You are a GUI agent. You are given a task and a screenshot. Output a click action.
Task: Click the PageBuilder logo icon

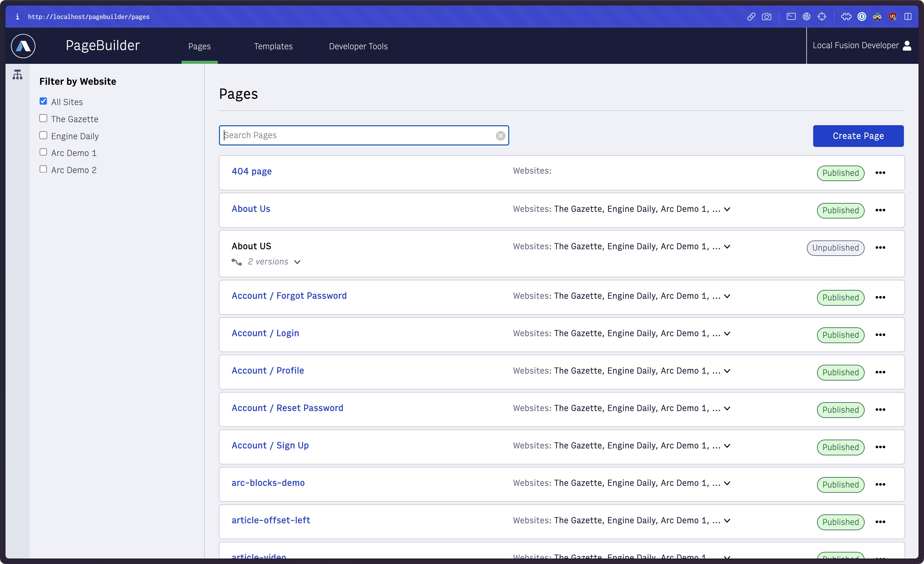tap(23, 46)
